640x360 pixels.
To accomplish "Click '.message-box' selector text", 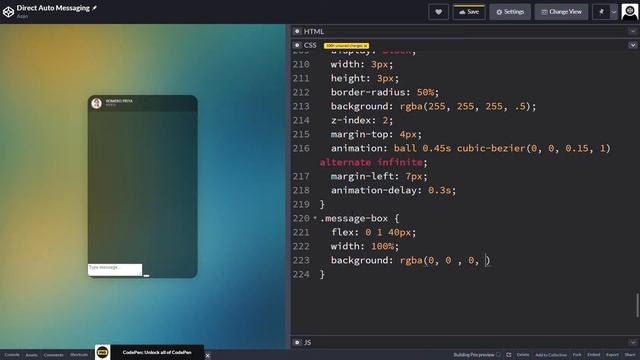I will click(353, 218).
